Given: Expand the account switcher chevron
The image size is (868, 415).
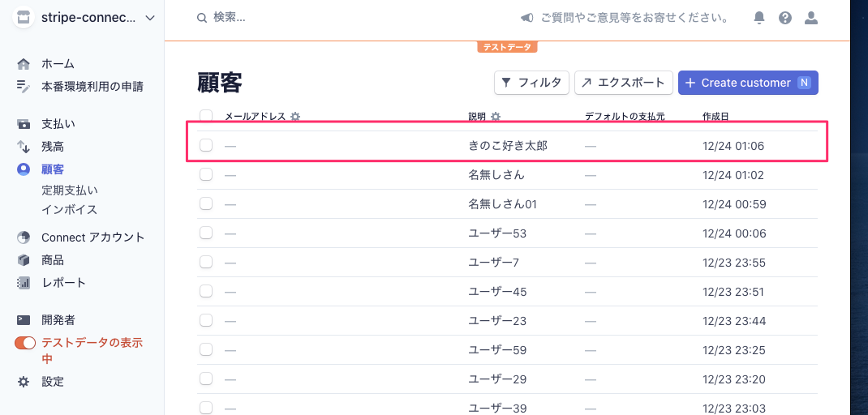Looking at the screenshot, I should (x=150, y=19).
